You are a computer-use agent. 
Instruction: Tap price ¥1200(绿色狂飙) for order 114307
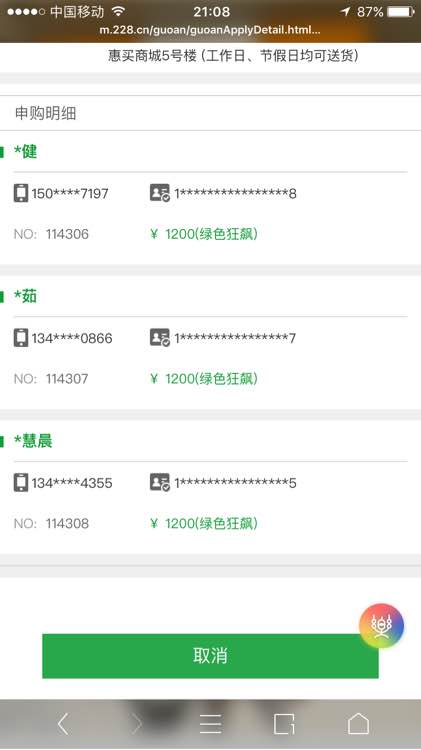[204, 379]
